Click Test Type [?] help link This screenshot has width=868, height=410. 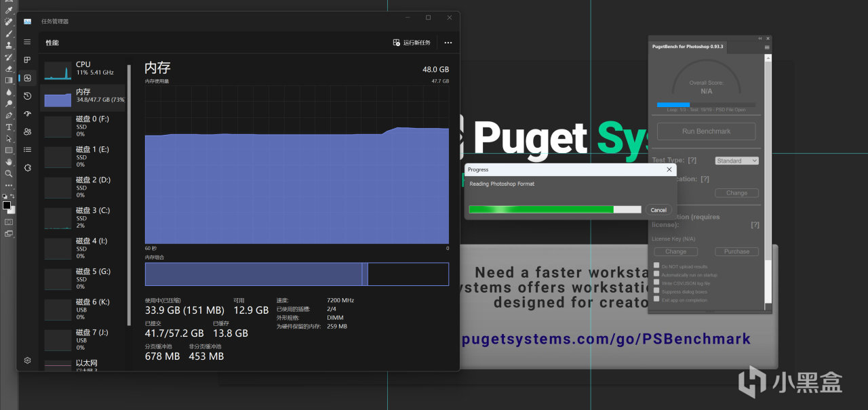point(692,161)
